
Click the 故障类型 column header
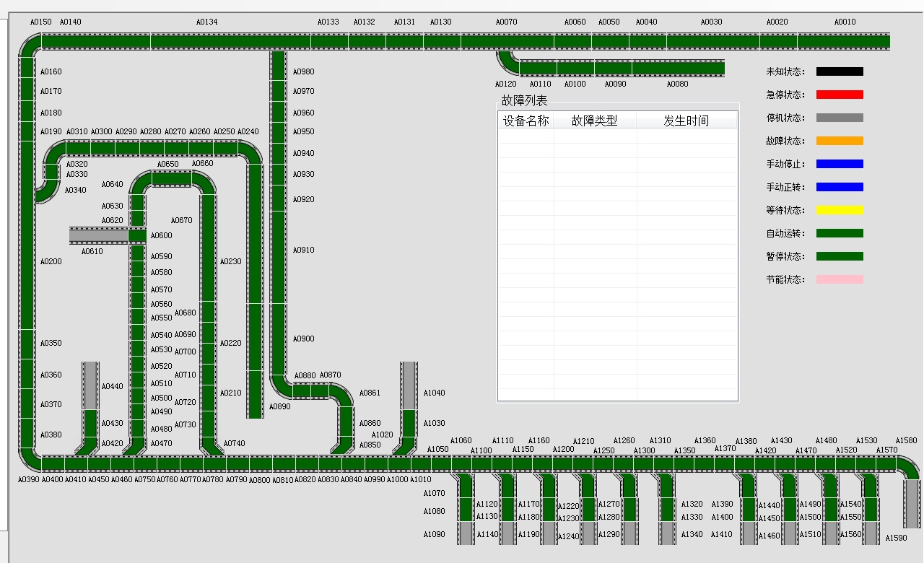(x=595, y=121)
